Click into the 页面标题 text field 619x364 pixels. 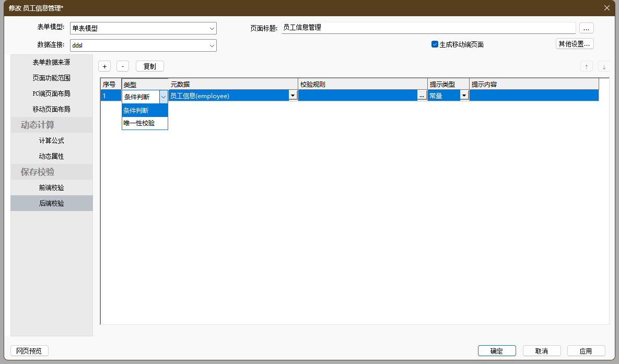tap(428, 28)
